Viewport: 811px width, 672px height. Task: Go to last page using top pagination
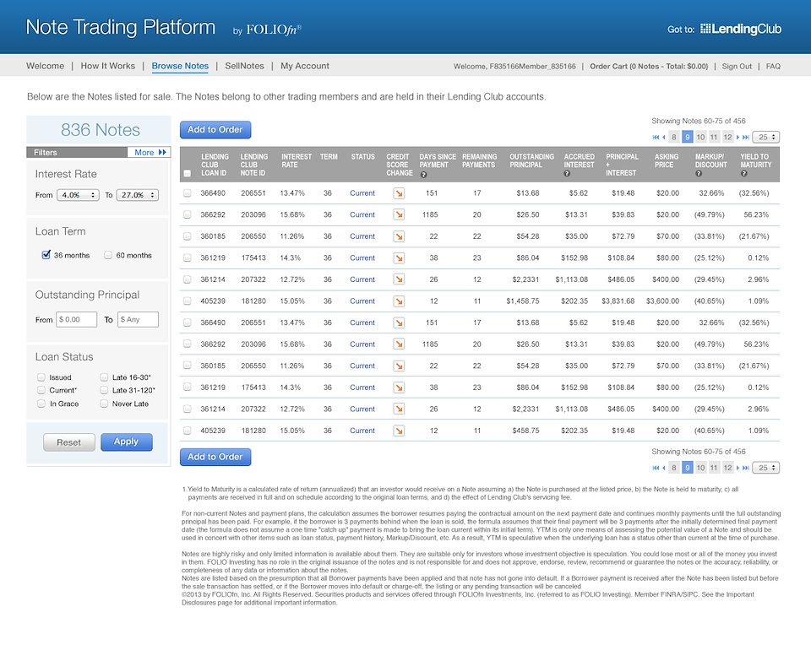745,137
